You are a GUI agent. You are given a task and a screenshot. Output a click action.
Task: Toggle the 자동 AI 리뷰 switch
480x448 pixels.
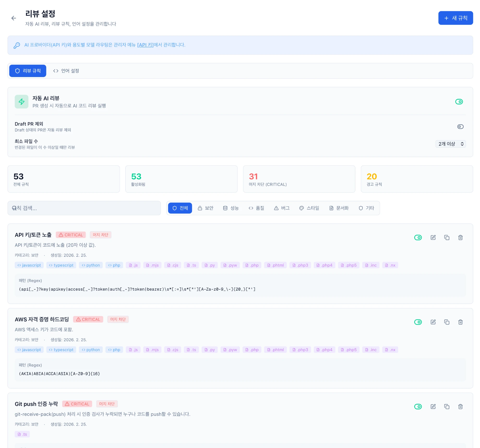pos(459,102)
